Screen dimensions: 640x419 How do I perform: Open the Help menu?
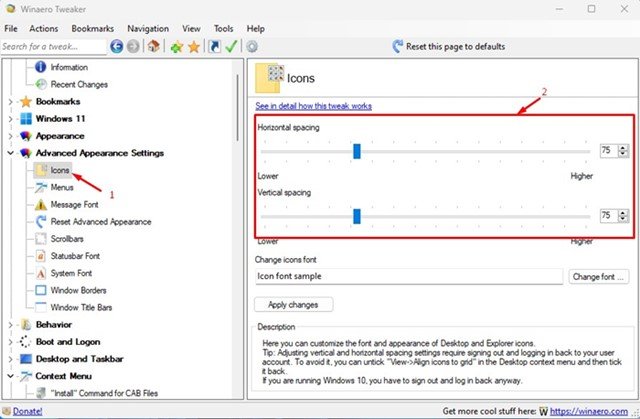pyautogui.click(x=256, y=29)
